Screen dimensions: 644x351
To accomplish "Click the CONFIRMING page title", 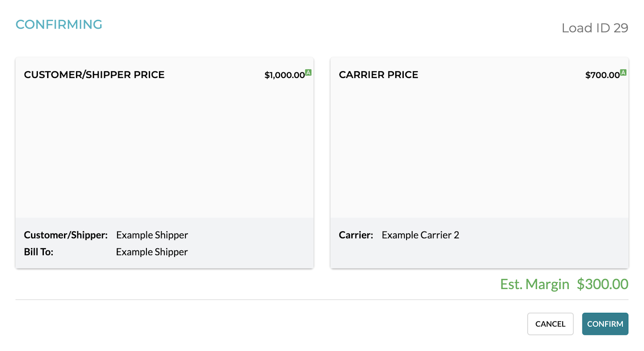I will point(58,25).
